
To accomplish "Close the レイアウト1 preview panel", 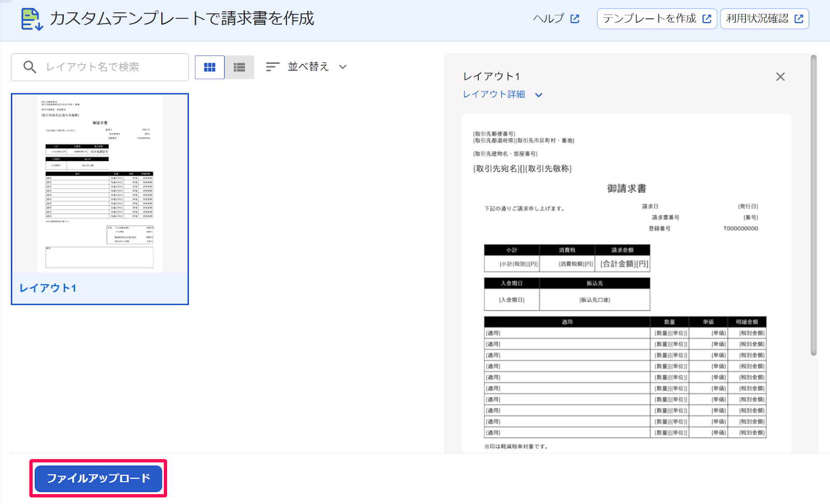I will (x=780, y=77).
